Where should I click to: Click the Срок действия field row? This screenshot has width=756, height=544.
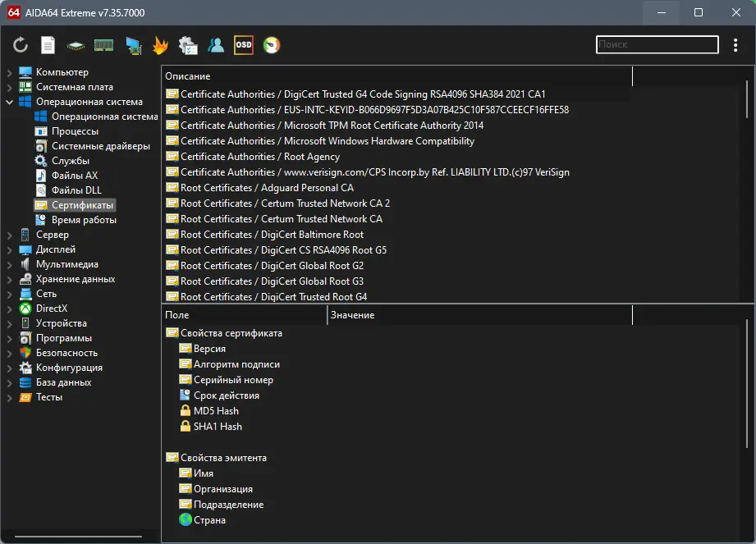click(219, 395)
